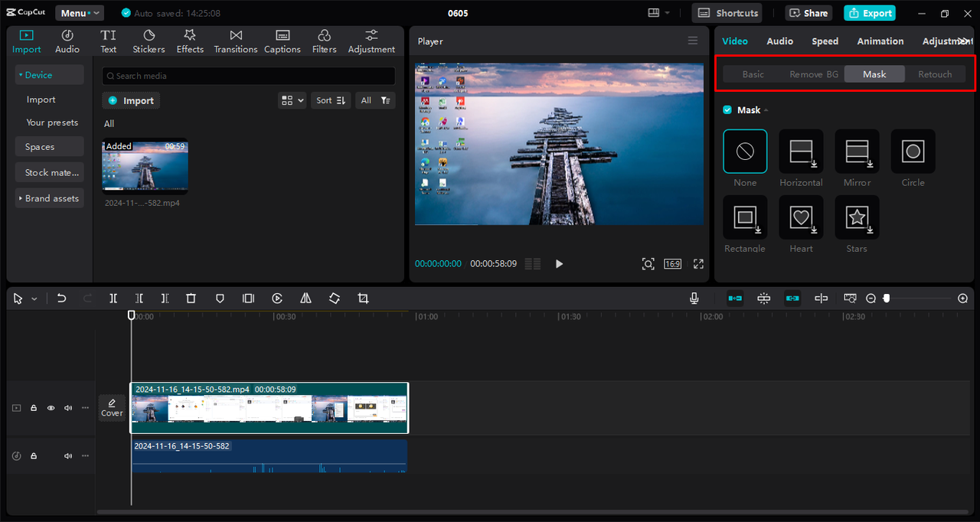980x522 pixels.
Task: Zoom in the timeline
Action: coord(963,299)
